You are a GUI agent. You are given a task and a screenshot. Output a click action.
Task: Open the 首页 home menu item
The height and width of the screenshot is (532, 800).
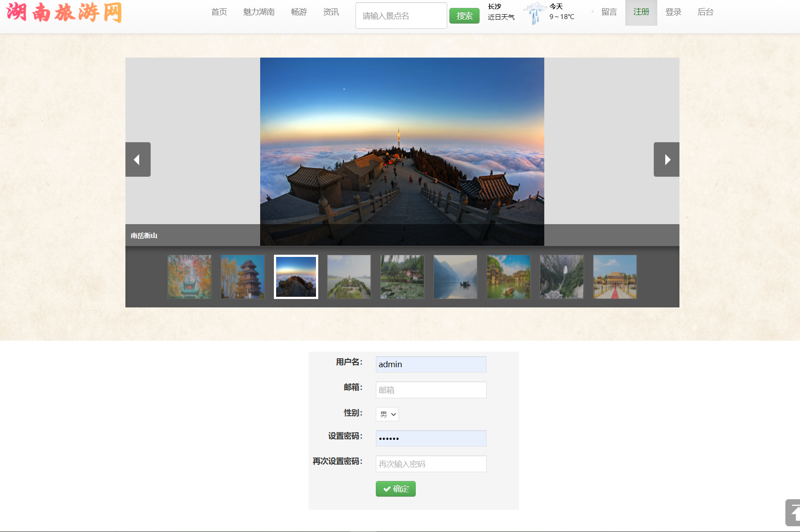219,12
